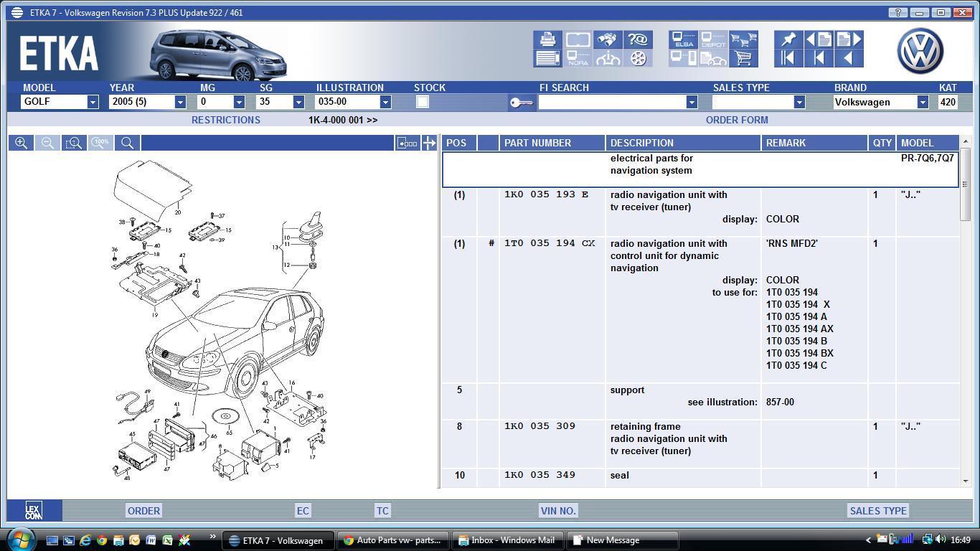Expand the MODEL dropdown showing GOLF
The width and height of the screenshot is (980, 551).
point(93,102)
